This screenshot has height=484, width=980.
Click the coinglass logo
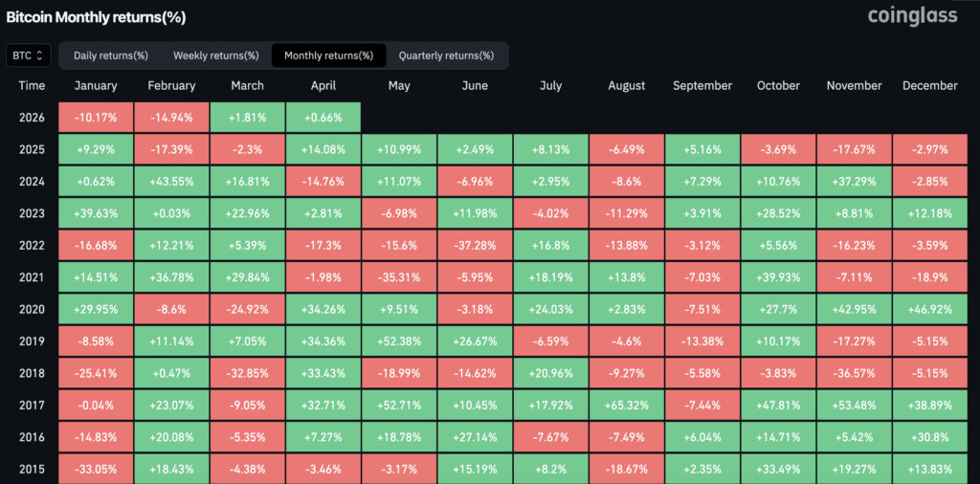pyautogui.click(x=915, y=16)
